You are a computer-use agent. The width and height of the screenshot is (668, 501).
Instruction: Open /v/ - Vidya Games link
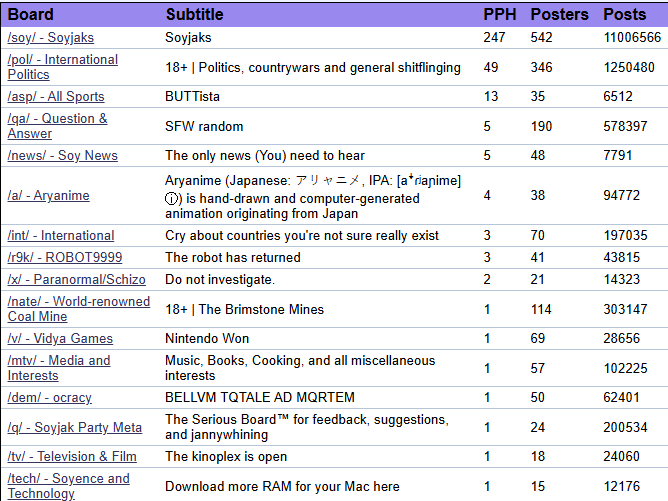[60, 338]
